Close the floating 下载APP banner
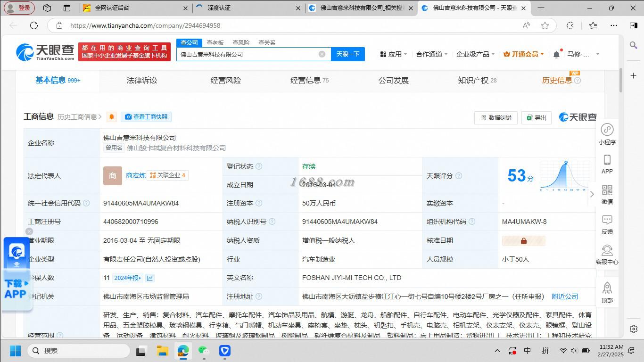This screenshot has height=362, width=644. [29, 231]
